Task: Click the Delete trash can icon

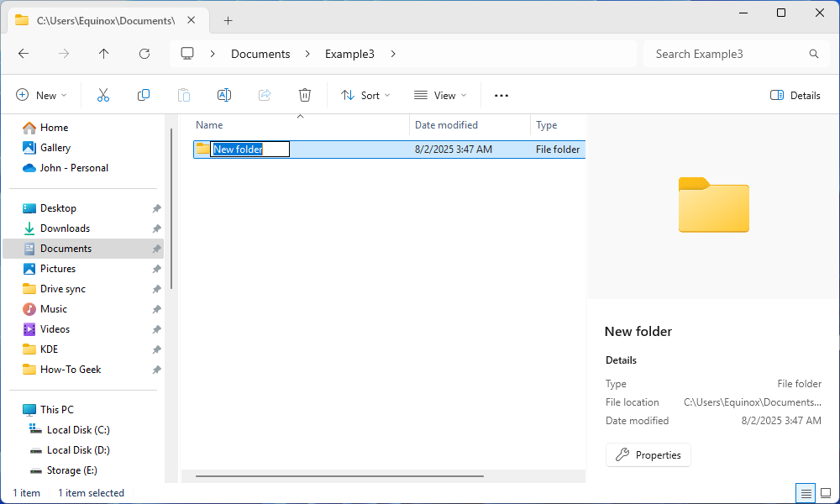Action: coord(304,95)
